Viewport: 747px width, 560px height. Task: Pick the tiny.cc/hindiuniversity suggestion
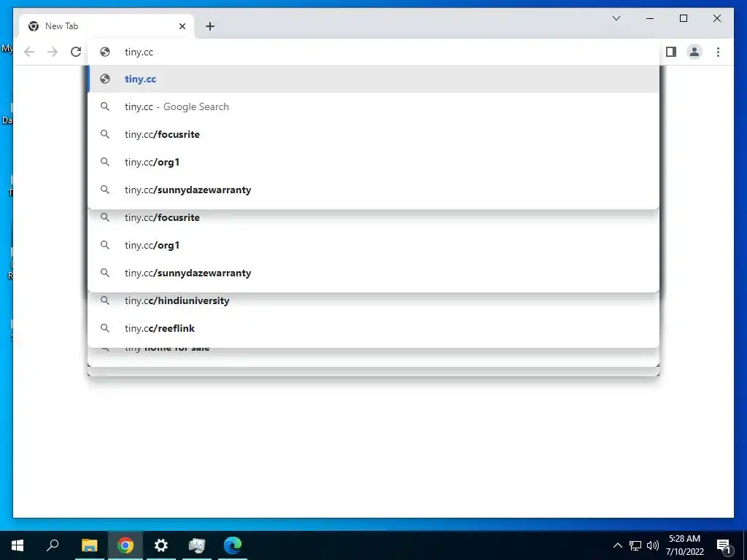pyautogui.click(x=373, y=300)
